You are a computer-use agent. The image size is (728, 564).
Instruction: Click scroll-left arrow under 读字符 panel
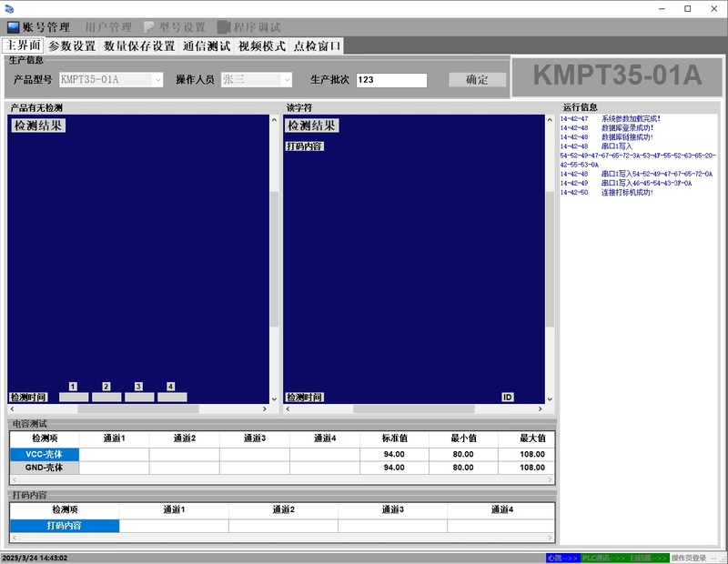tap(288, 409)
